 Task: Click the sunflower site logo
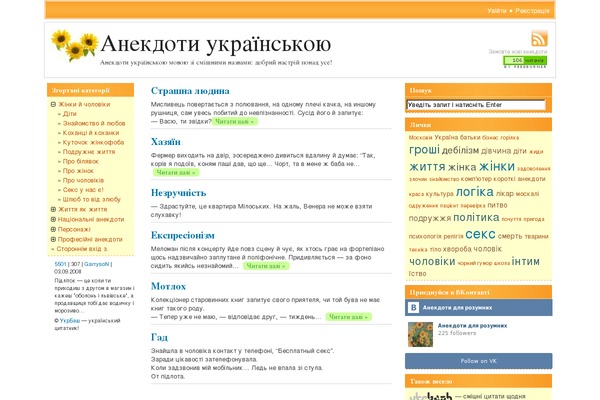click(75, 45)
